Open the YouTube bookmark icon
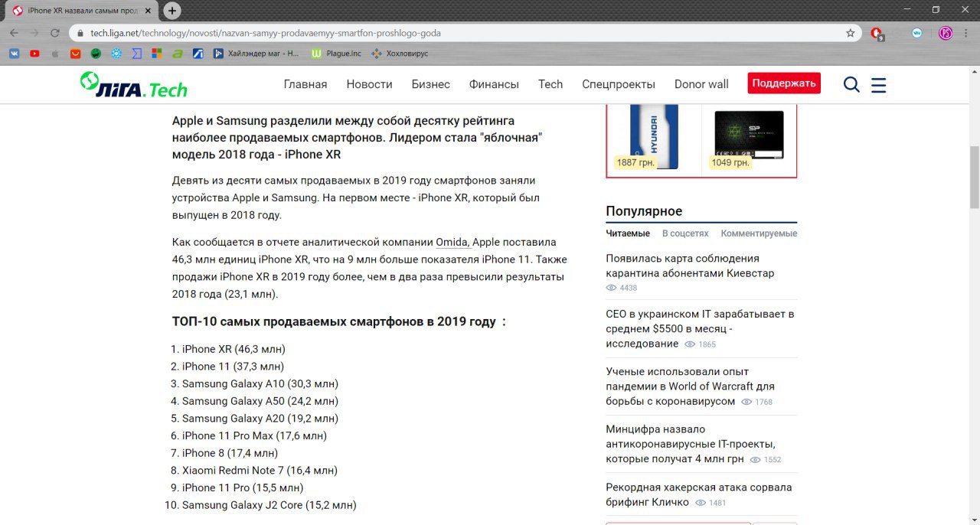This screenshot has height=525, width=980. pos(34,54)
